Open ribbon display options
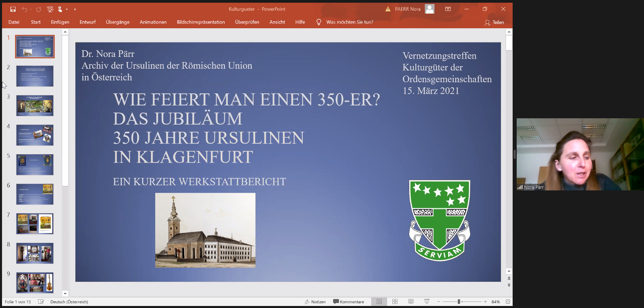The height and width of the screenshot is (308, 644). (448, 9)
